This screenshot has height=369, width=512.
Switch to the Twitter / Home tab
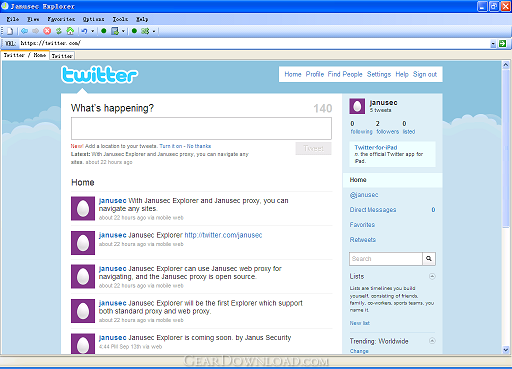click(25, 55)
